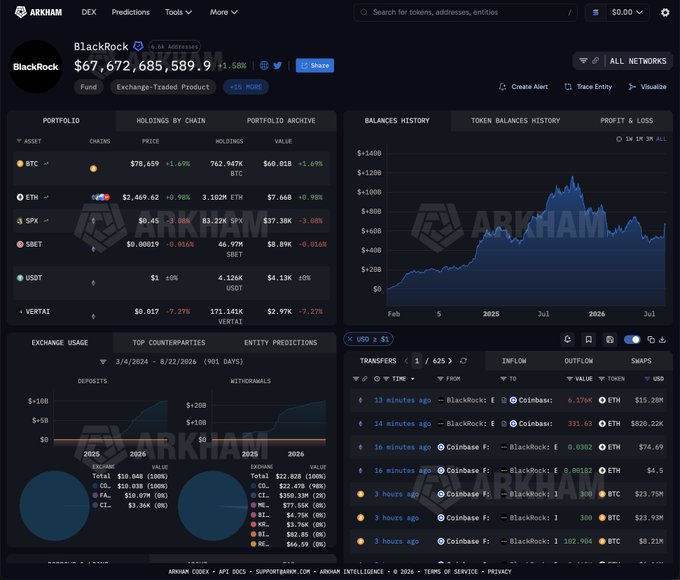The height and width of the screenshot is (580, 680).
Task: Click the verified badge next to BlackRock
Action: pyautogui.click(x=138, y=46)
